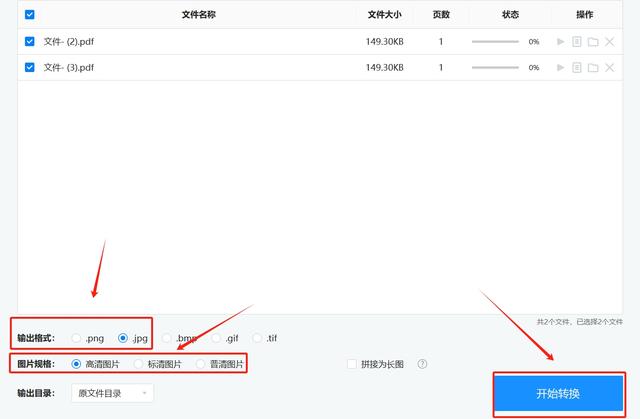640x419 pixels.
Task: Remove 文件- (2).pdf using its X icon
Action: [x=609, y=42]
